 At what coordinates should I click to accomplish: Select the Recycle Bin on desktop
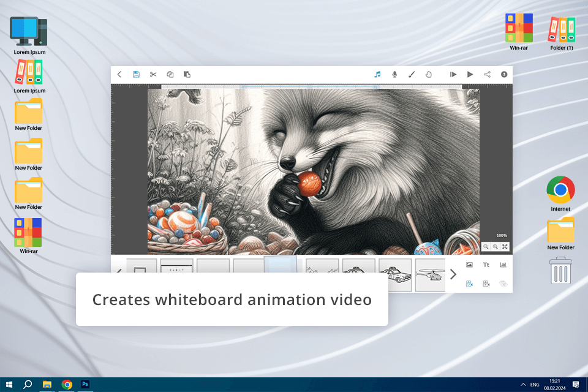(x=560, y=271)
